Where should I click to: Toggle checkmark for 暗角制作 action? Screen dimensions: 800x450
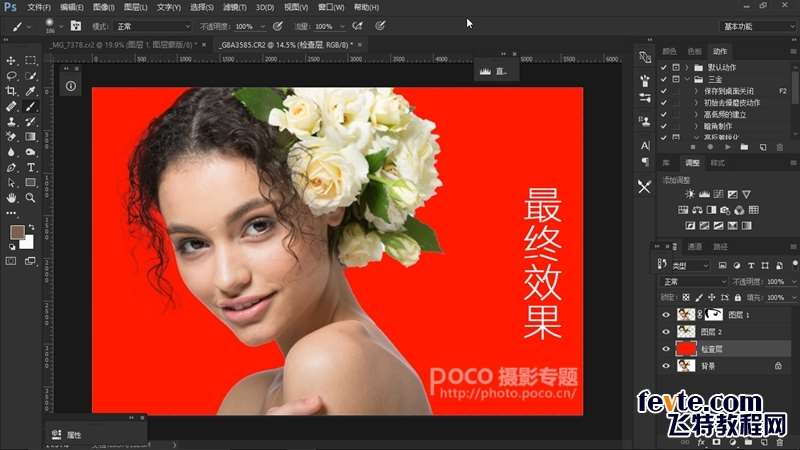[x=663, y=126]
